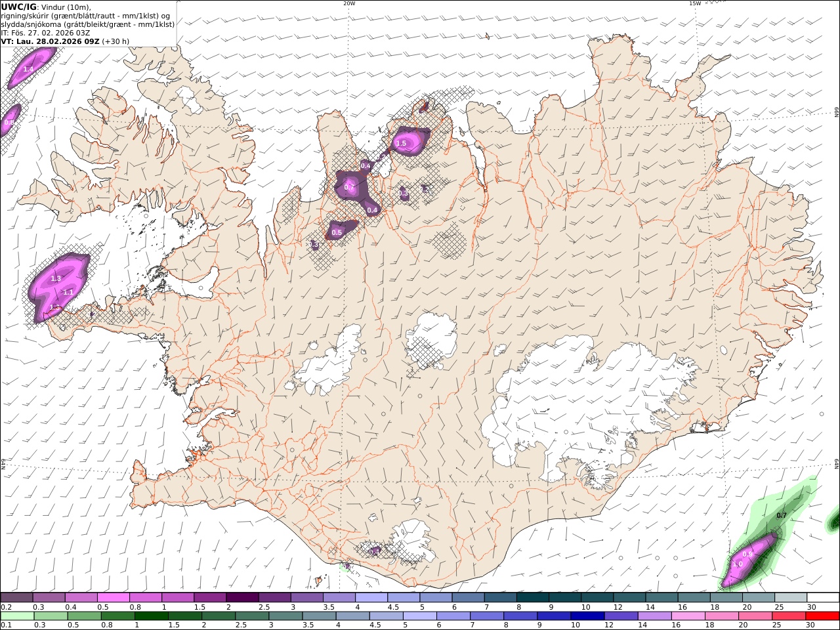The image size is (840, 630).
Task: Select the white swatch above the 30 snow scale label
Action: click(823, 598)
